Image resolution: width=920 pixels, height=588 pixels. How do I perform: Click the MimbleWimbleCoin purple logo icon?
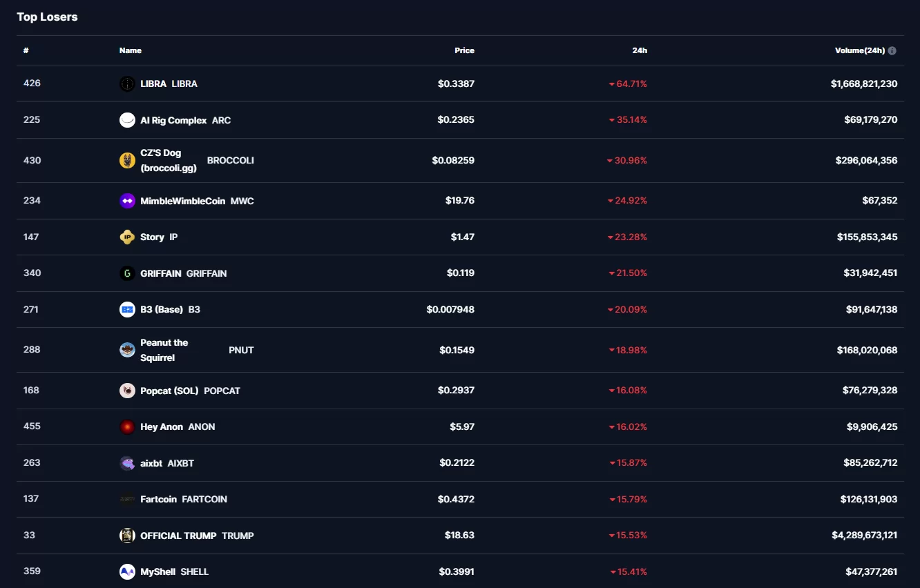(x=127, y=201)
